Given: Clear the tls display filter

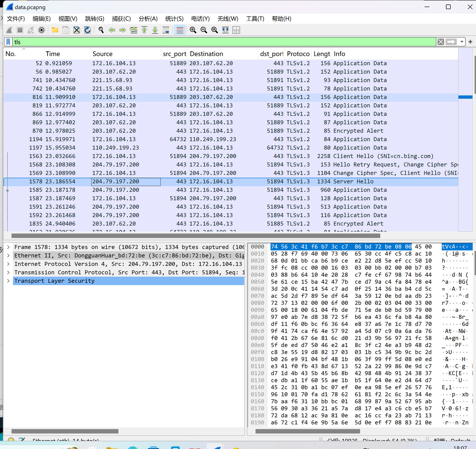Looking at the screenshot, I should (x=441, y=42).
